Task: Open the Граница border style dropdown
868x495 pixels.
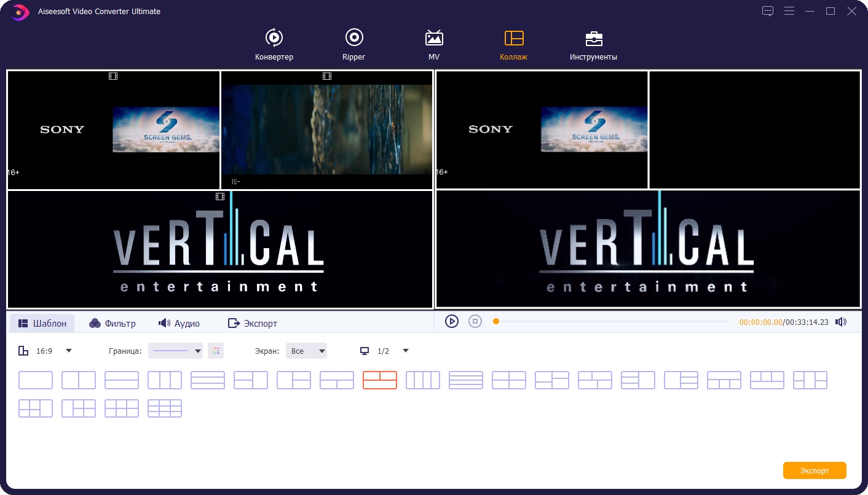Action: pos(176,351)
